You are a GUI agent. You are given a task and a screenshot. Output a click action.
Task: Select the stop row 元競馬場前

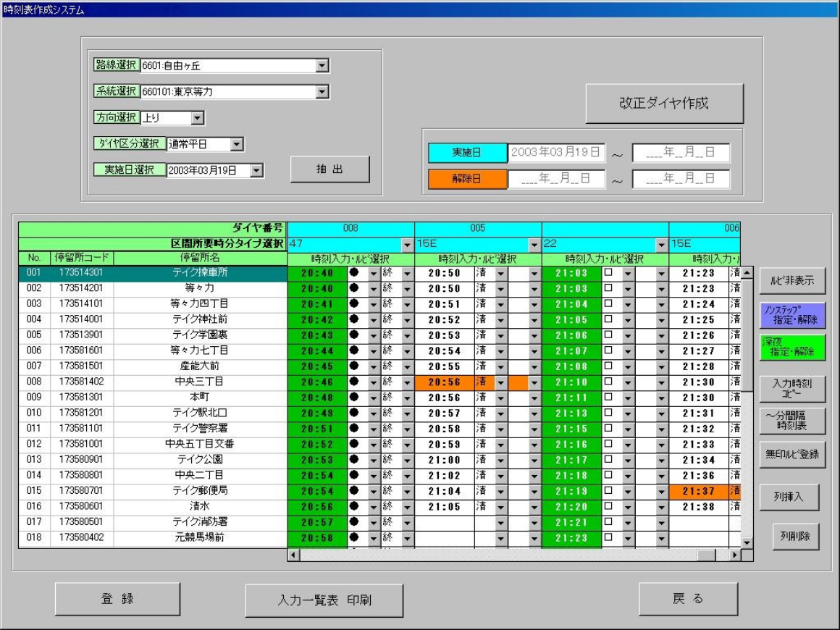(153, 537)
